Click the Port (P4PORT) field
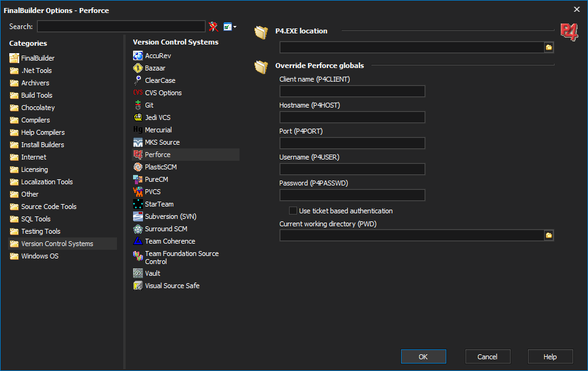 pyautogui.click(x=352, y=143)
